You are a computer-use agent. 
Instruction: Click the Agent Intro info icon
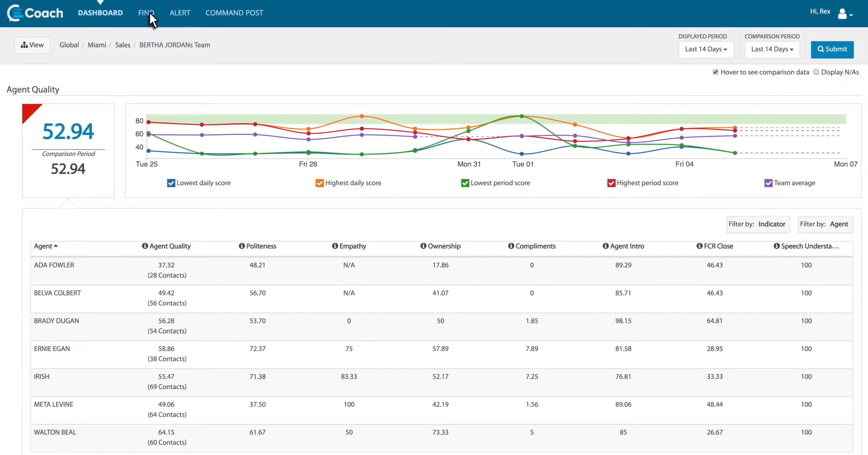605,246
